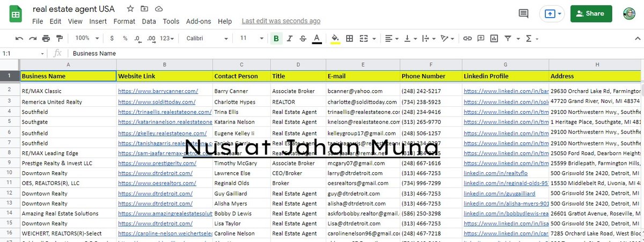Toggle italic formatting
The width and height of the screenshot is (644, 242).
(290, 39)
